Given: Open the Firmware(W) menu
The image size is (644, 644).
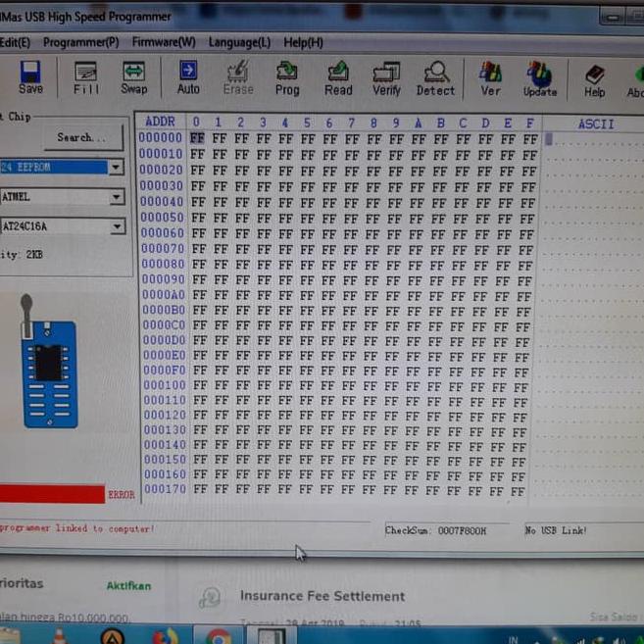Looking at the screenshot, I should click(x=164, y=42).
